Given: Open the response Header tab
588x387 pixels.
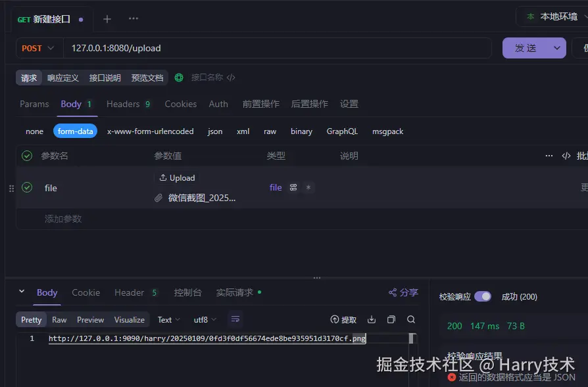Looking at the screenshot, I should click(135, 292).
